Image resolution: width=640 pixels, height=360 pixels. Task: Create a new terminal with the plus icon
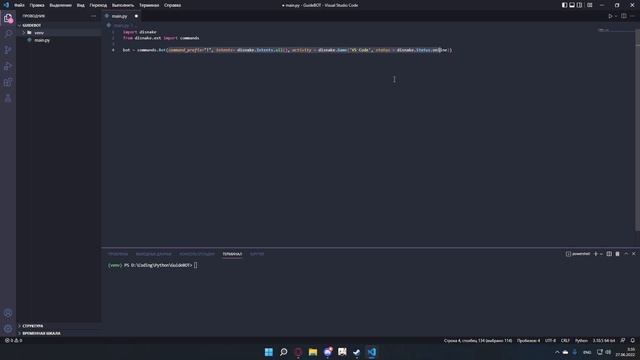tap(596, 254)
